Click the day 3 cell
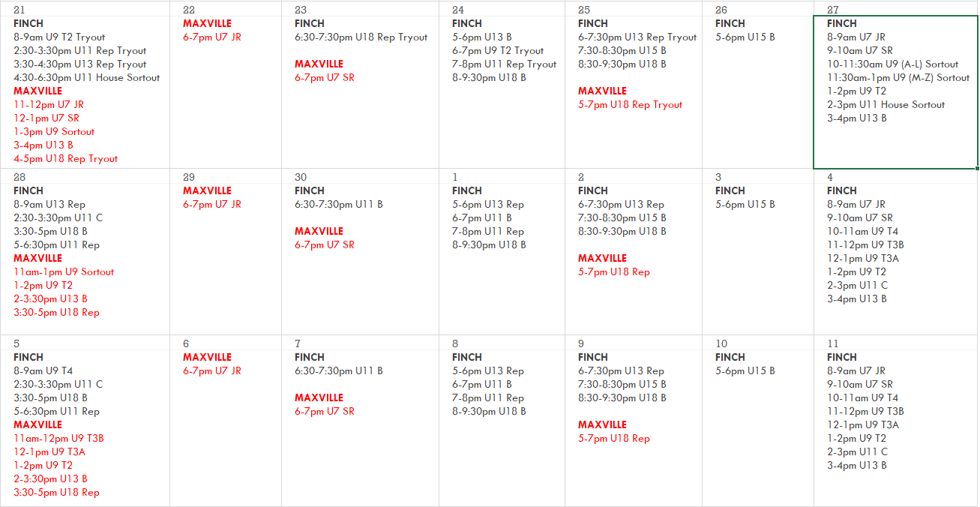 tap(758, 252)
